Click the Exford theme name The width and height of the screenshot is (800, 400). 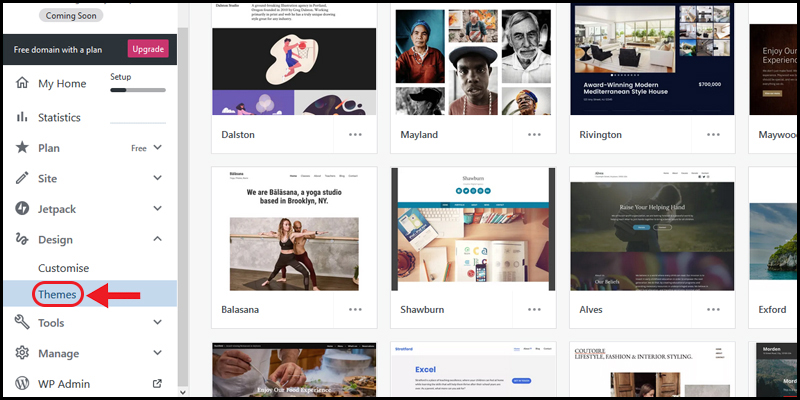(x=772, y=310)
